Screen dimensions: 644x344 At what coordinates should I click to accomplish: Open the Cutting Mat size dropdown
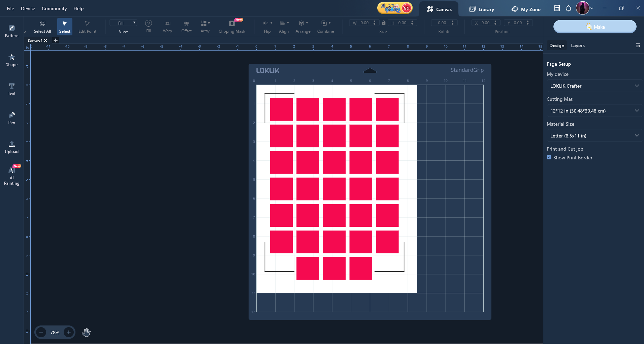click(x=594, y=111)
